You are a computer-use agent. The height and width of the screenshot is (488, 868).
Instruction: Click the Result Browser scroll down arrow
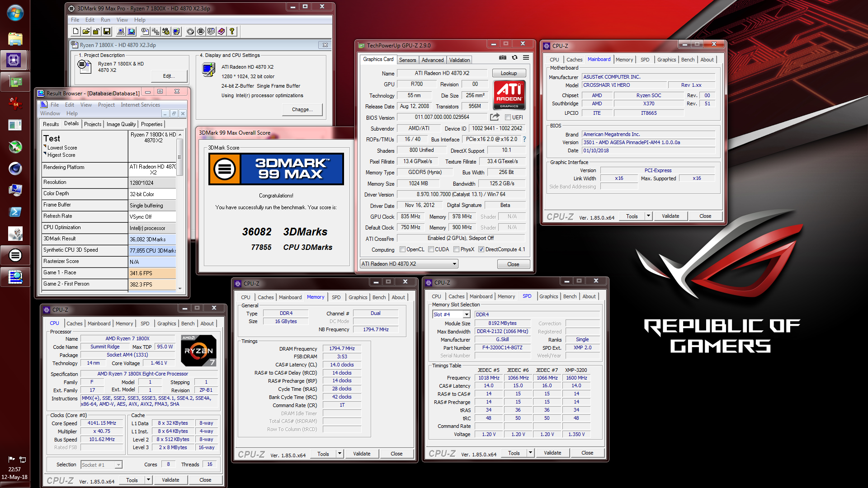pos(180,288)
